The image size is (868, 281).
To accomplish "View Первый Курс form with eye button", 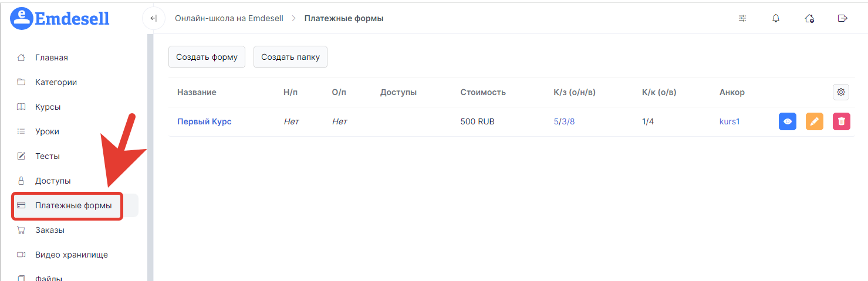I will 788,121.
